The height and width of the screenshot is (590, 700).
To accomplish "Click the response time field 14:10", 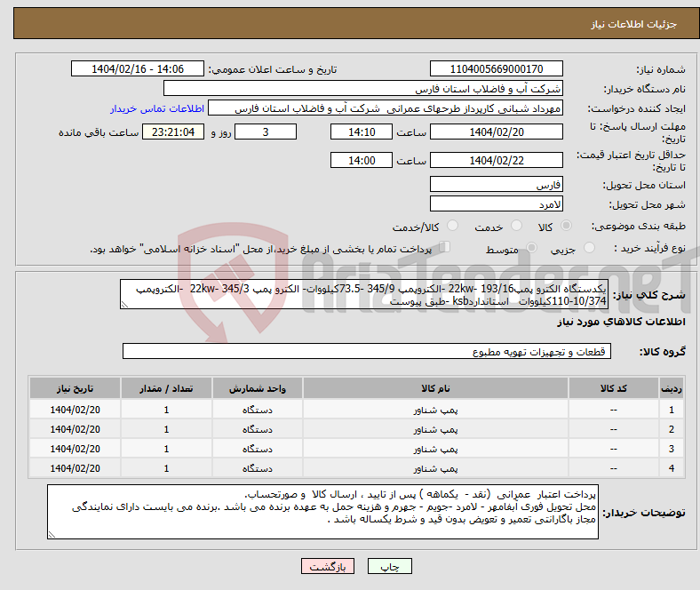I will (x=362, y=132).
